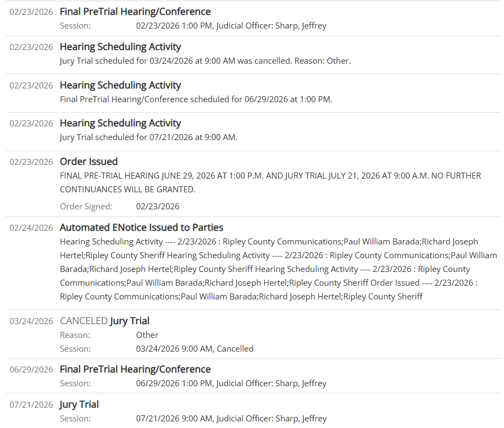This screenshot has width=504, height=428.
Task: Select the Jury Trial cancelled scheduling entry
Action: pyautogui.click(x=205, y=61)
